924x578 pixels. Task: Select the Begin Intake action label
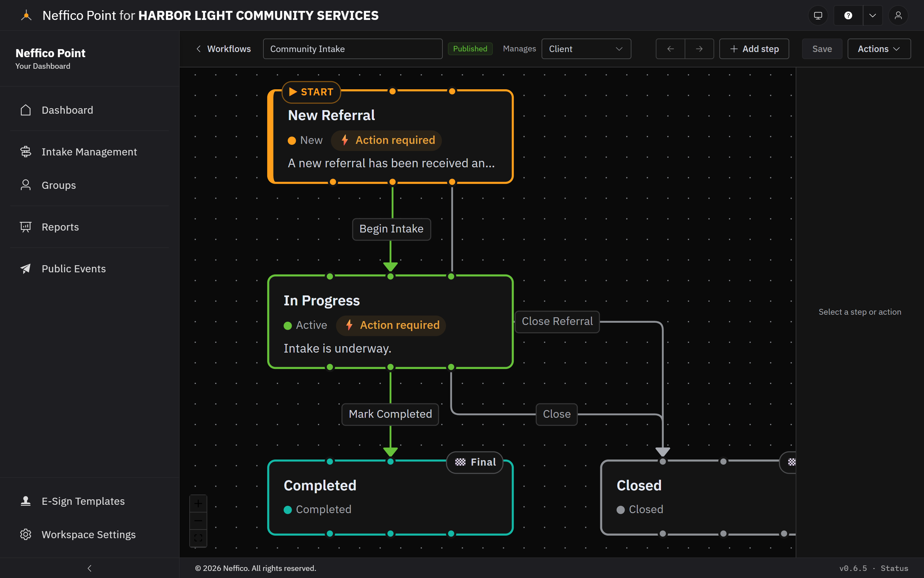click(391, 229)
